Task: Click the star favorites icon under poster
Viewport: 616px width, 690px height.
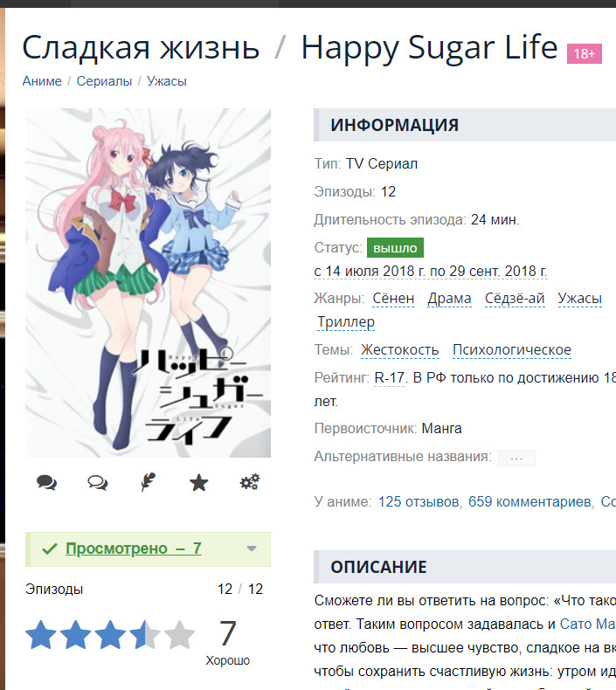Action: pyautogui.click(x=198, y=483)
